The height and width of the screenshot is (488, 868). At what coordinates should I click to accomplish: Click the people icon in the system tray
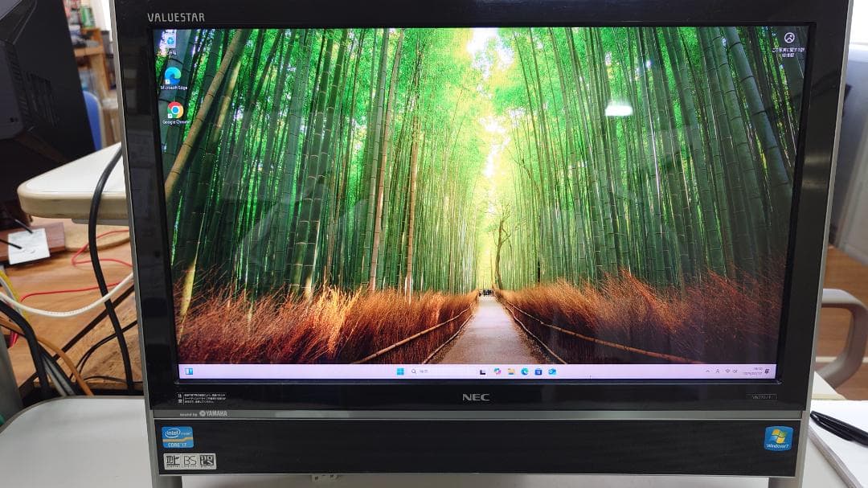click(718, 370)
